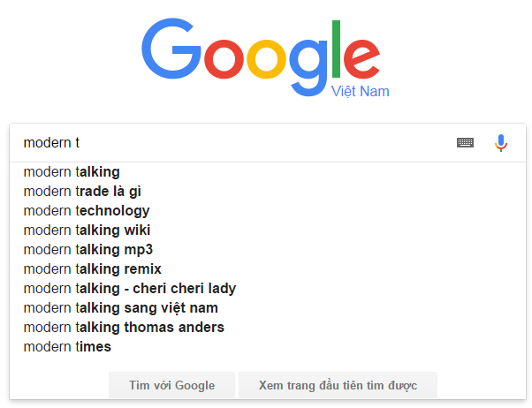This screenshot has width=532, height=408.
Task: Click the virtual keyboard icon
Action: [466, 143]
